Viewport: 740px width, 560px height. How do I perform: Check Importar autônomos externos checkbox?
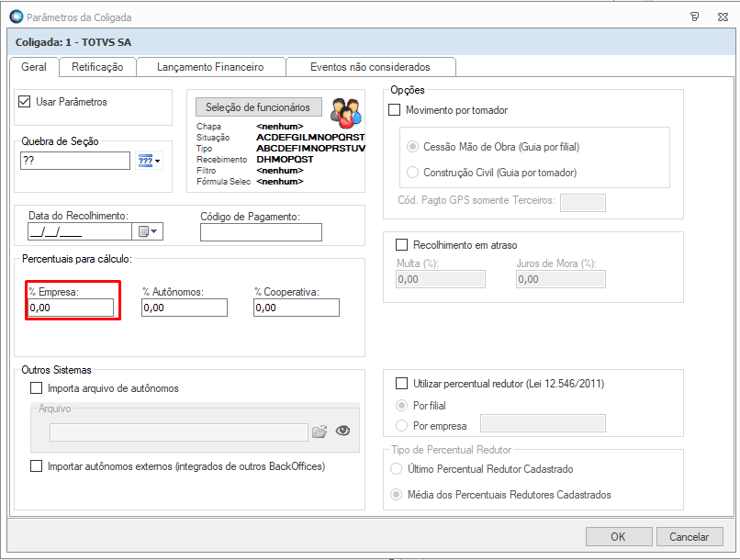click(x=36, y=466)
